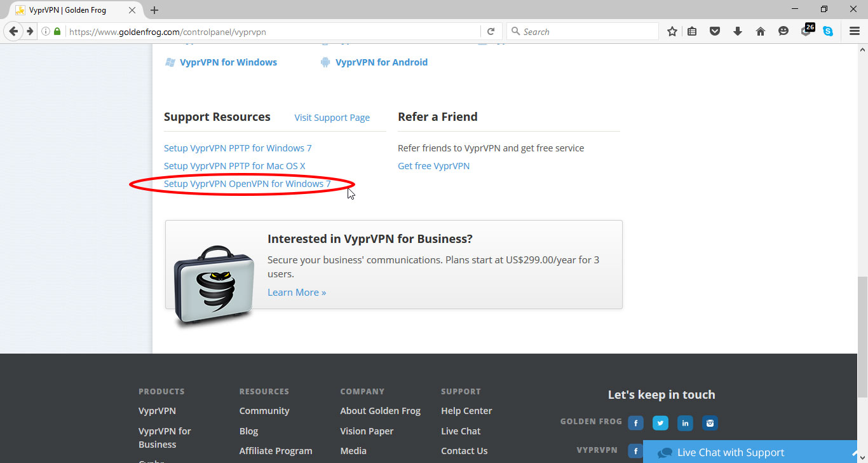The width and height of the screenshot is (868, 463).
Task: Go to the Home page icon
Action: [x=761, y=31]
